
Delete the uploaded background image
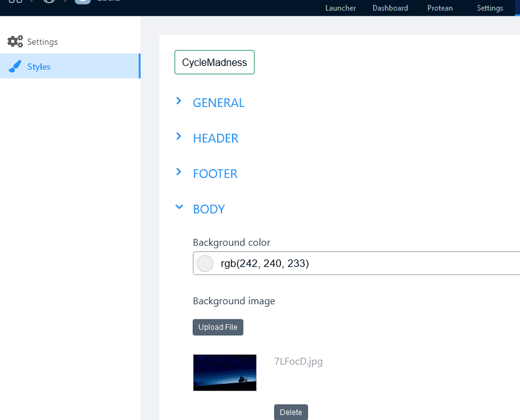290,412
